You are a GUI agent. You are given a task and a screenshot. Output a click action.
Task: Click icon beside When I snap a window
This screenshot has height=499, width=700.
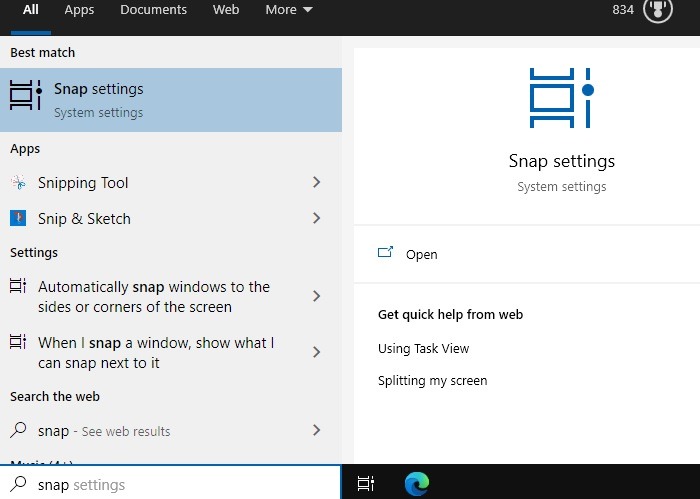[x=18, y=342]
